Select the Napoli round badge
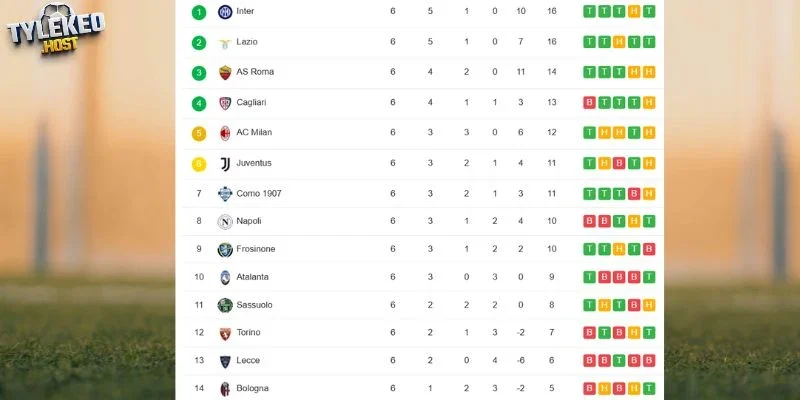Viewport: 800px width, 400px height. (x=225, y=222)
